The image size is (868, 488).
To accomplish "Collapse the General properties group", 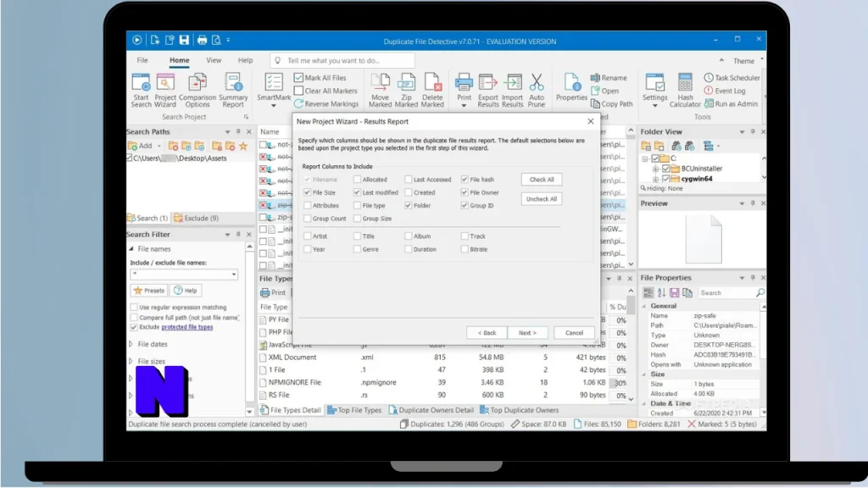I will pos(644,306).
